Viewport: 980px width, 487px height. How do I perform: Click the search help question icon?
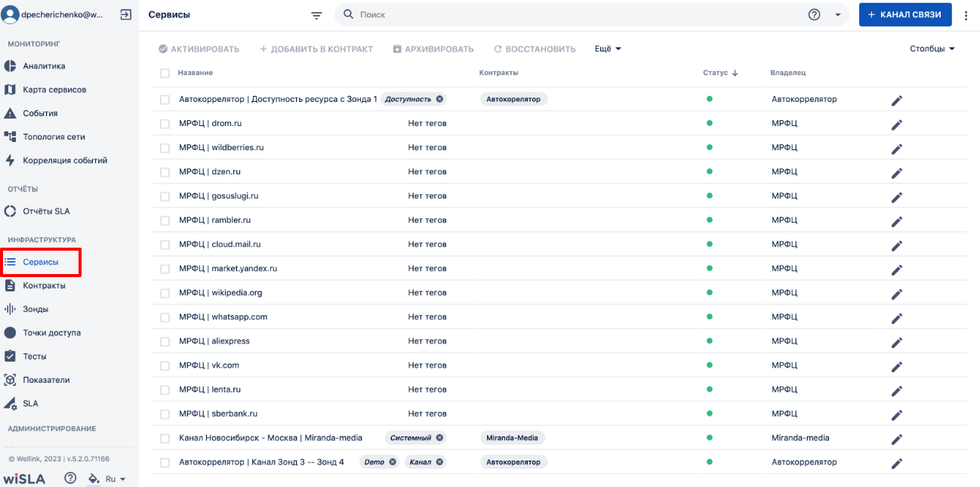(814, 14)
